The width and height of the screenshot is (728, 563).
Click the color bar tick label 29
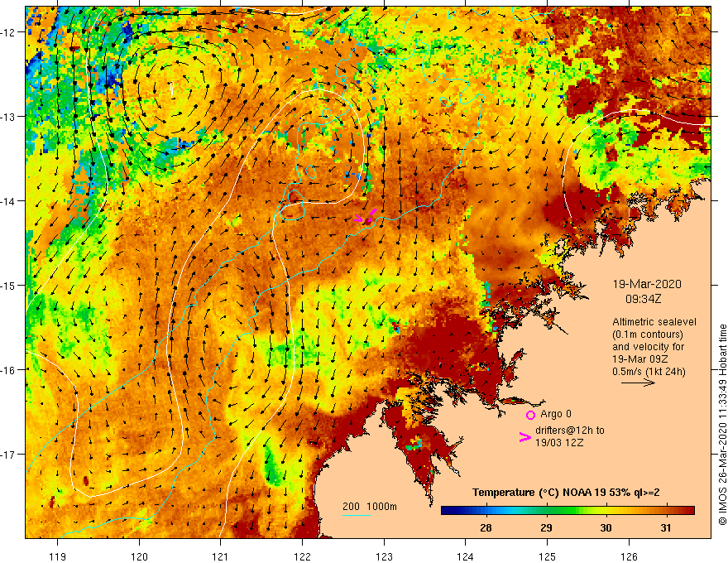point(547,528)
